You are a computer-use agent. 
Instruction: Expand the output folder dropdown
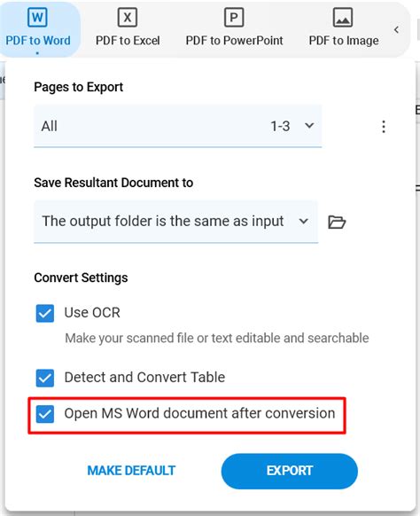pos(176,222)
